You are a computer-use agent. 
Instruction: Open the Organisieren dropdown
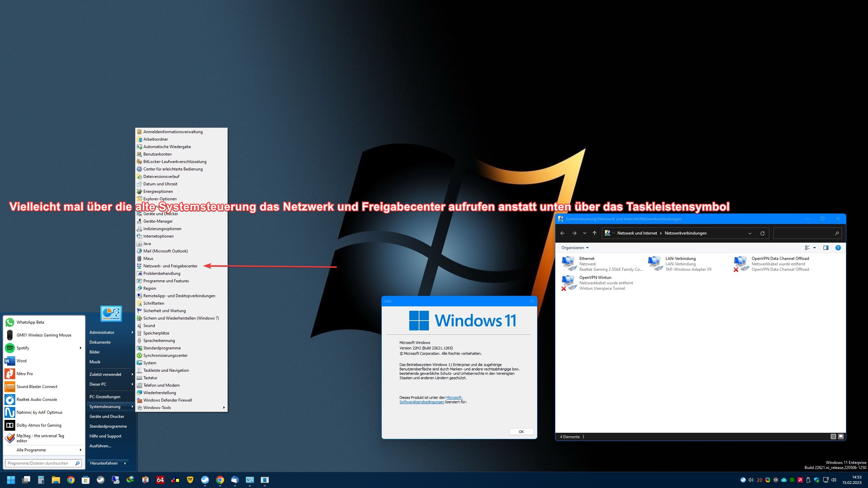coord(575,248)
